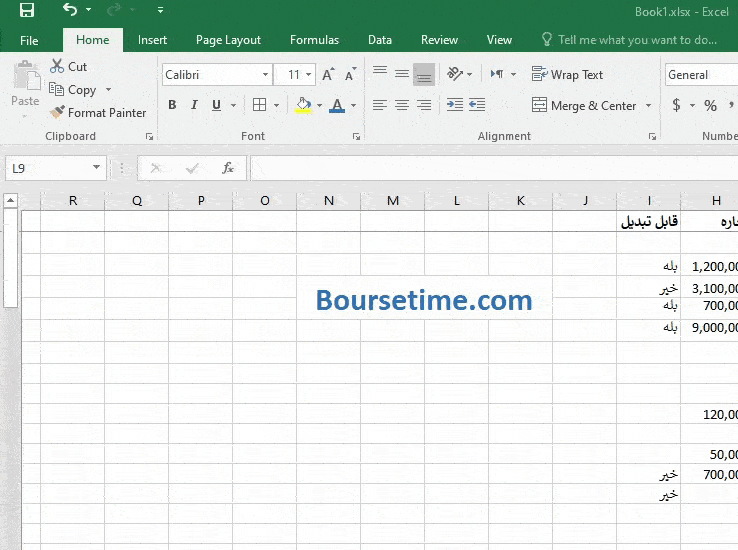Click Increase Font Size icon
This screenshot has width=738, height=550.
click(328, 74)
